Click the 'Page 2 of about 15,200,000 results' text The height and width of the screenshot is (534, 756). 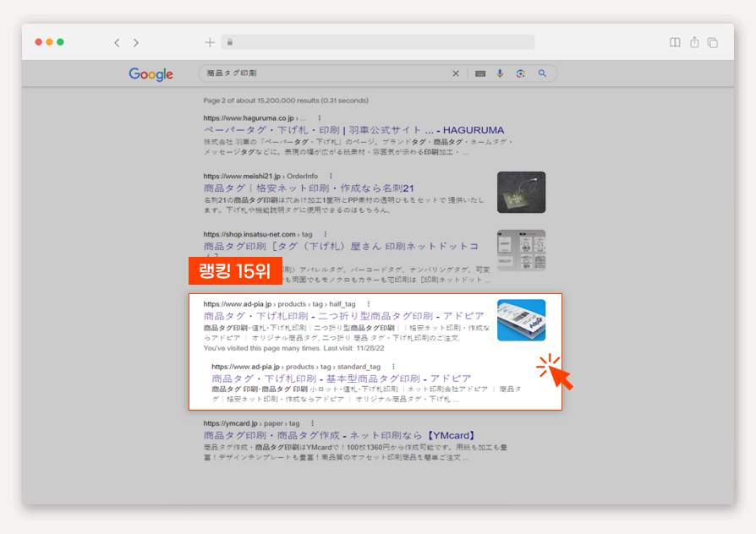coord(286,101)
